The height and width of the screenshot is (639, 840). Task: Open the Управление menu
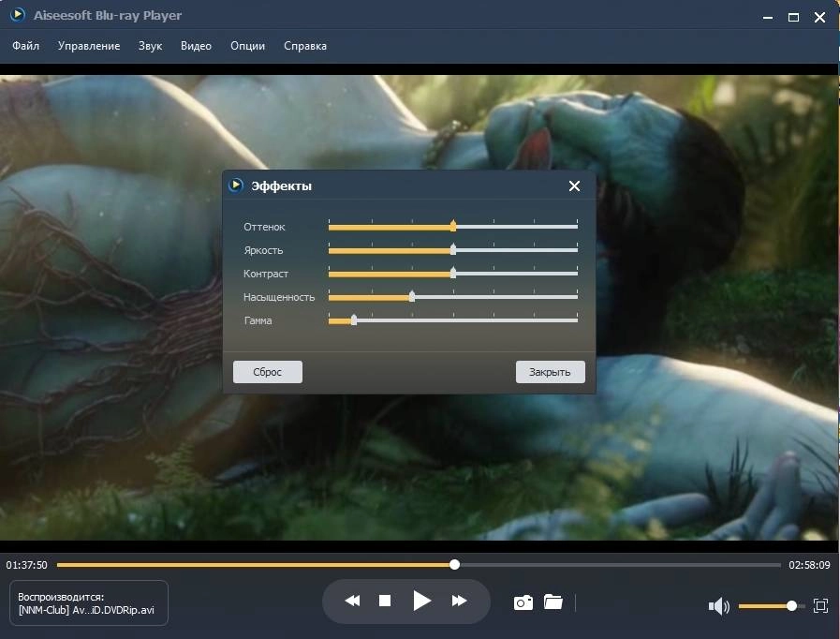[x=89, y=46]
